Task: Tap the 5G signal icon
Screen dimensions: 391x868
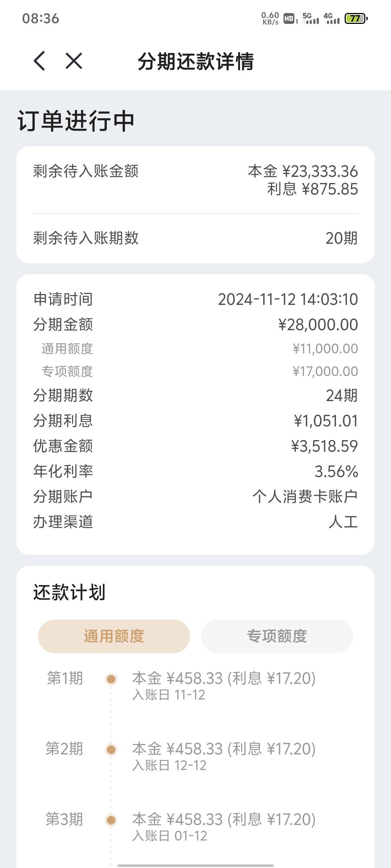Action: click(x=311, y=18)
